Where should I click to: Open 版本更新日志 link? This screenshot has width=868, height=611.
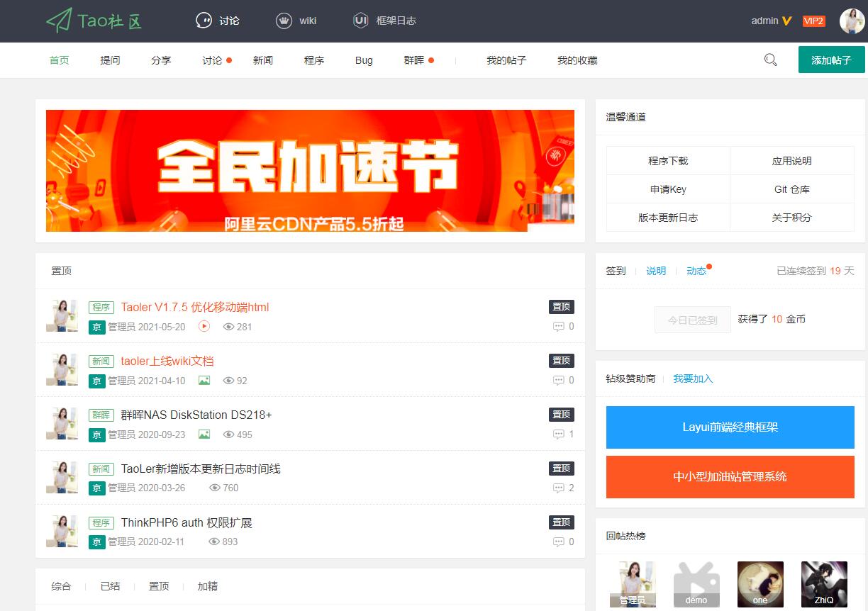(x=668, y=218)
